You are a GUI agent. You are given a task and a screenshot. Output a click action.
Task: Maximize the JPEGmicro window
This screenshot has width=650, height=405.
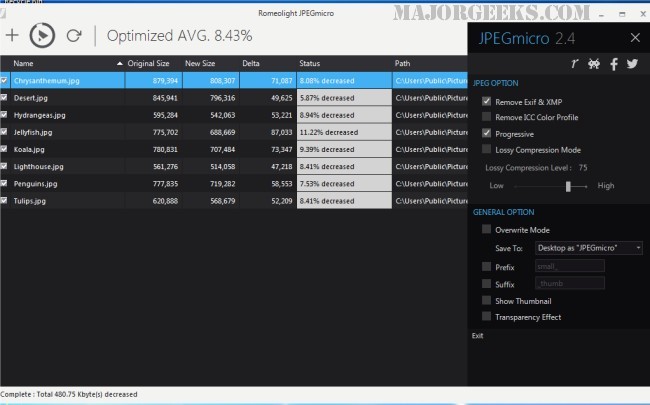point(622,14)
